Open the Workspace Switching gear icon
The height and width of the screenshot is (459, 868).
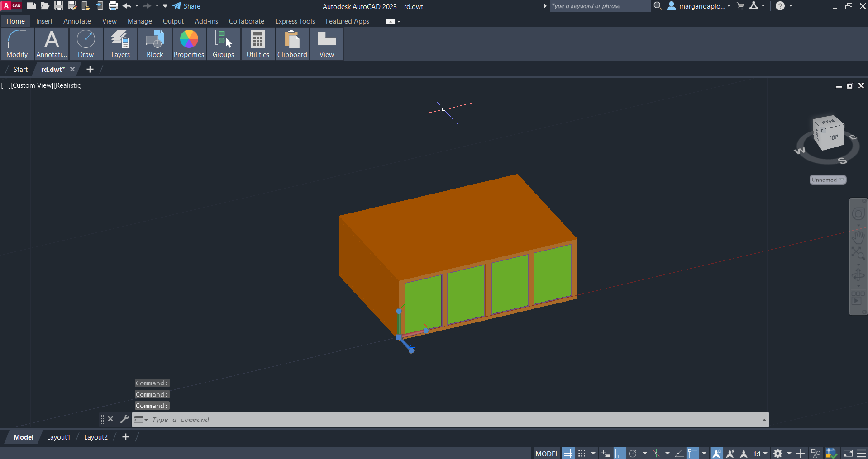[778, 454]
